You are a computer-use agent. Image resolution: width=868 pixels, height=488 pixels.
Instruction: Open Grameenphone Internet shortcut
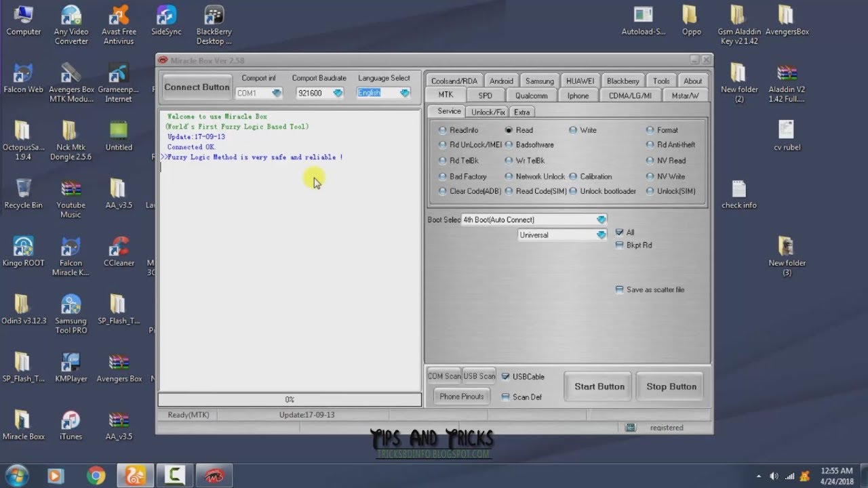pyautogui.click(x=119, y=83)
